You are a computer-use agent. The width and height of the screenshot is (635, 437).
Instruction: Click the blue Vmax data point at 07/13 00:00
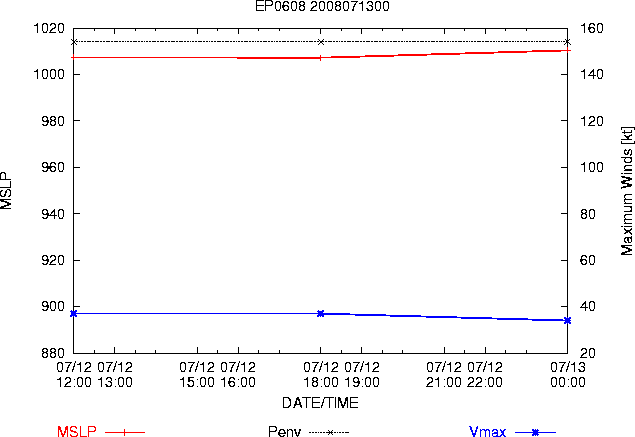[567, 320]
